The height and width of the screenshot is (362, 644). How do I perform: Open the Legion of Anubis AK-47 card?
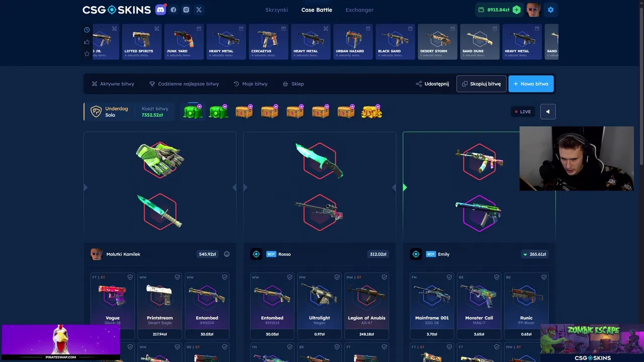coord(367,305)
